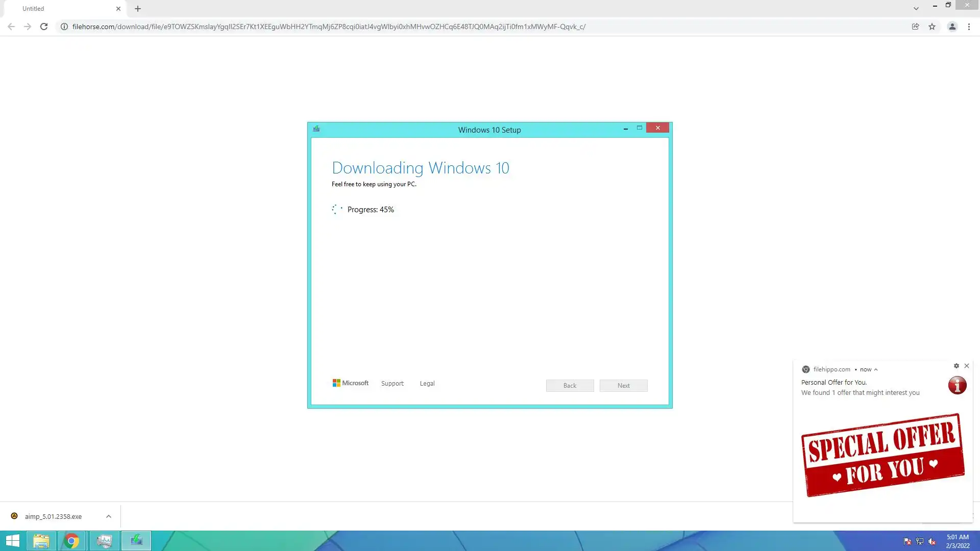View site information icon in address bar
Image resolution: width=980 pixels, height=551 pixels.
point(64,27)
